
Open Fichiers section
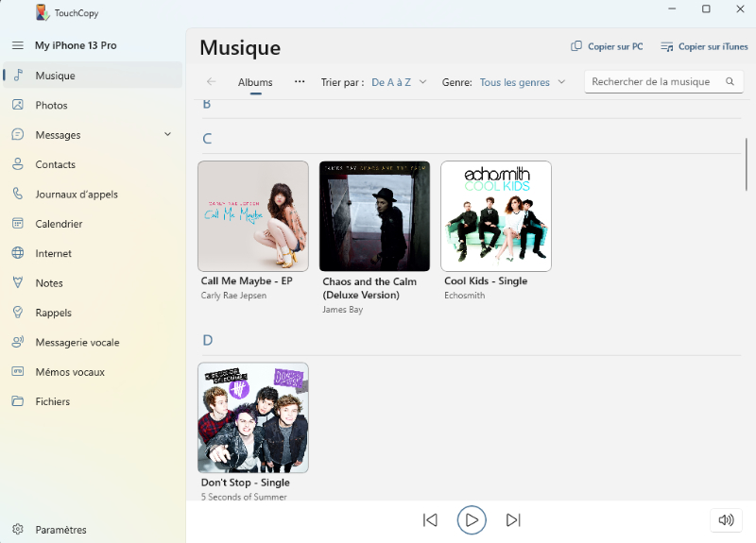pos(93,401)
